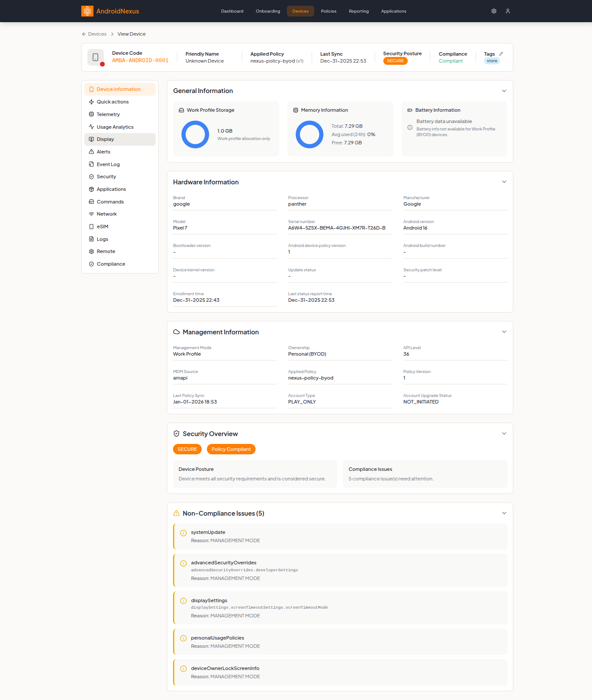592x700 pixels.
Task: Collapse the Management Information section
Action: (504, 332)
